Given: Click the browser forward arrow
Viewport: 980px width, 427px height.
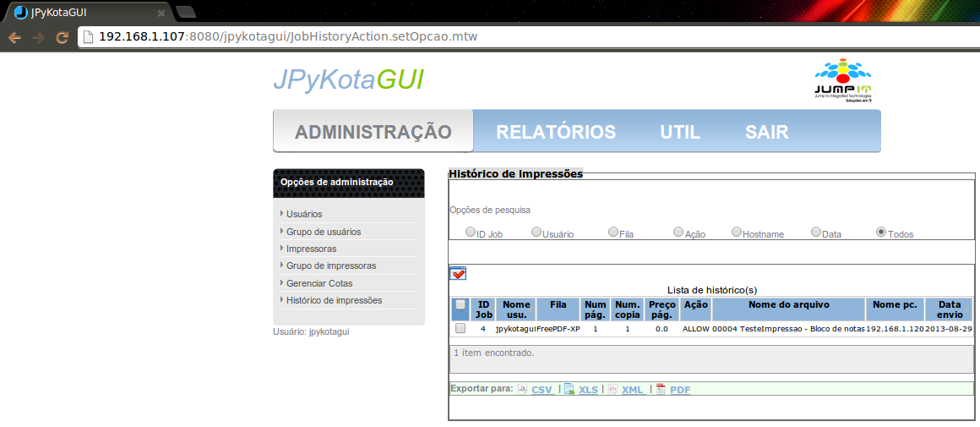Looking at the screenshot, I should pyautogui.click(x=38, y=37).
